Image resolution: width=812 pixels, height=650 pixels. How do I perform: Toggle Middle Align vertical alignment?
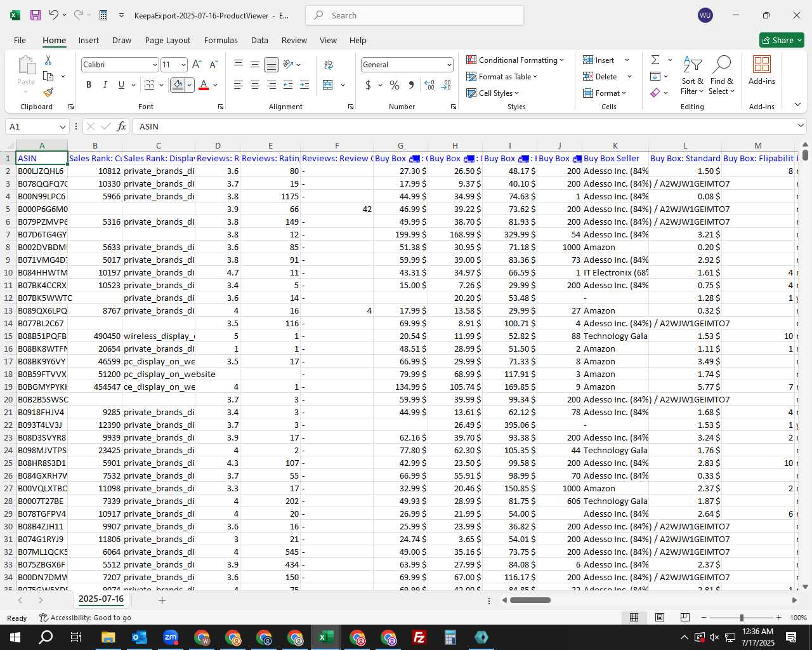[255, 65]
